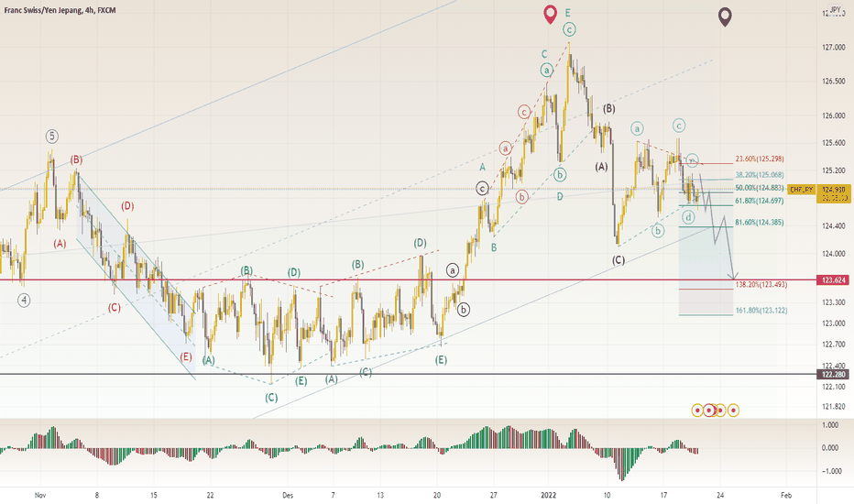Select the 161.80%(123.122) Fibonacci level label
Image resolution: width=854 pixels, height=504 pixels.
tap(761, 311)
